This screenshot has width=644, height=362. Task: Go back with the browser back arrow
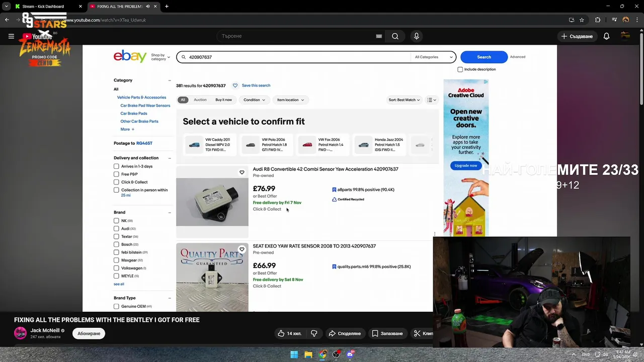(x=7, y=20)
